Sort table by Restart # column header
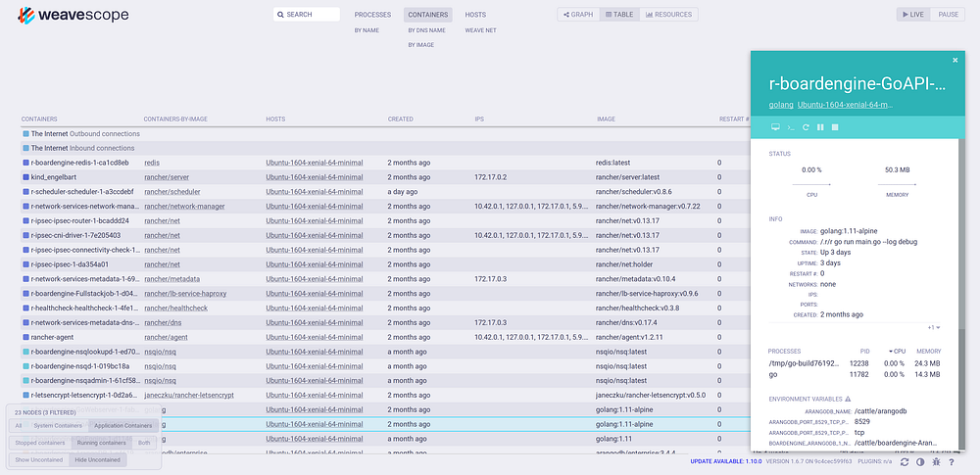Viewport: 980px width, 475px height. click(x=734, y=119)
